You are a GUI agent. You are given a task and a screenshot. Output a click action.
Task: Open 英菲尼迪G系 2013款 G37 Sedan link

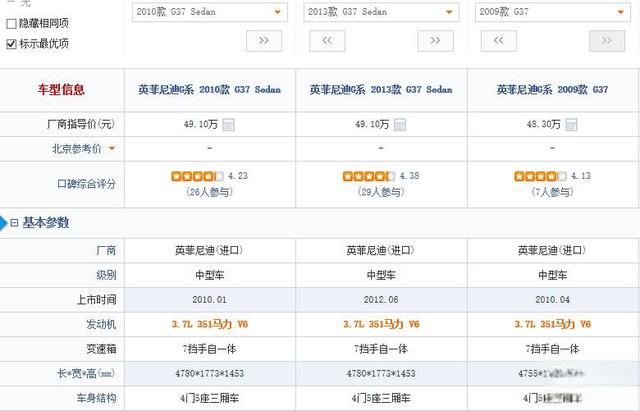pyautogui.click(x=380, y=89)
